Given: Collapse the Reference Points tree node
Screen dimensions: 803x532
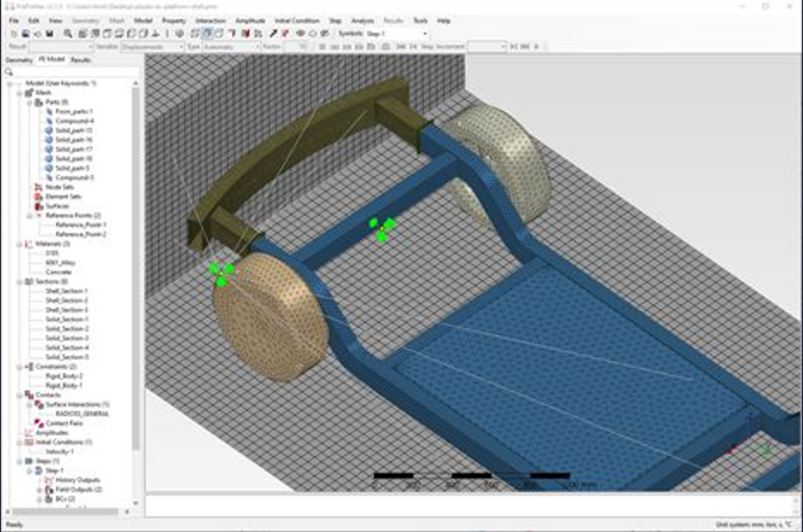Looking at the screenshot, I should coord(29,216).
